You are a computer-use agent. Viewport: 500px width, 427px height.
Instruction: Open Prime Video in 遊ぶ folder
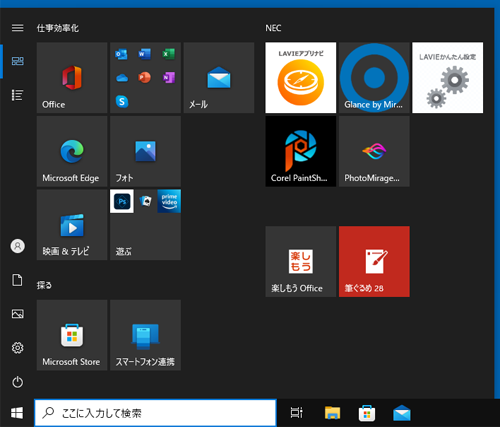point(169,201)
